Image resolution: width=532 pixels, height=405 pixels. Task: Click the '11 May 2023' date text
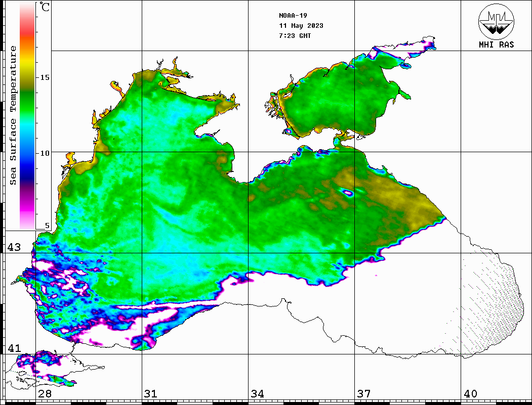click(301, 26)
